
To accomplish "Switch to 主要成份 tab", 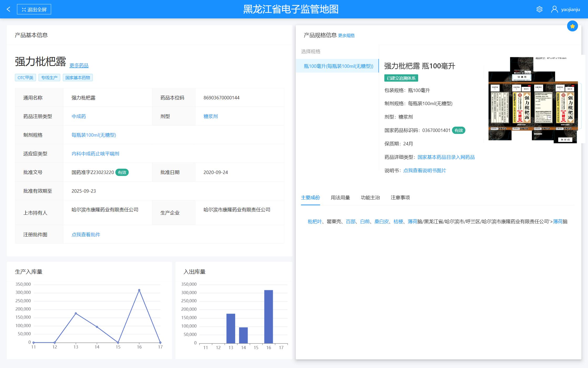I will 310,198.
